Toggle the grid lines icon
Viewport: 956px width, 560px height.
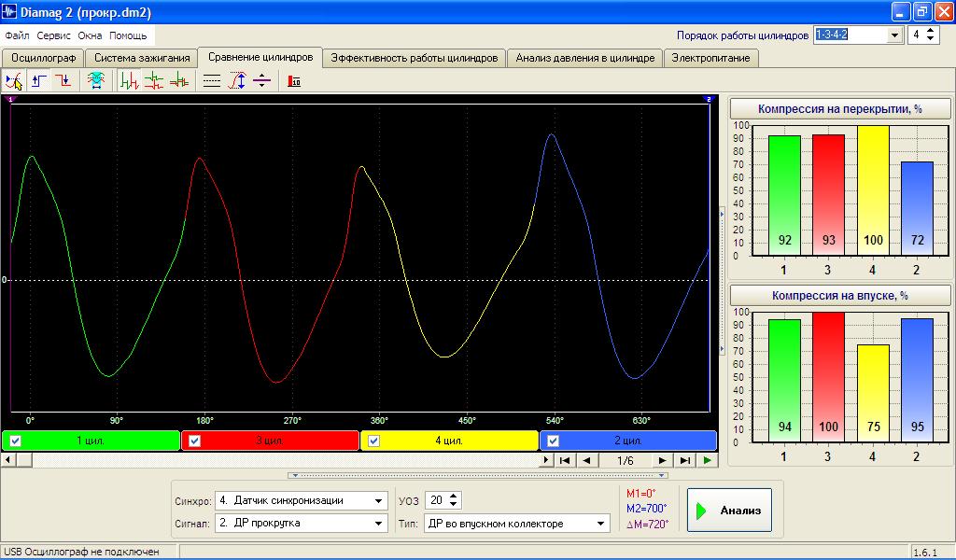(212, 80)
